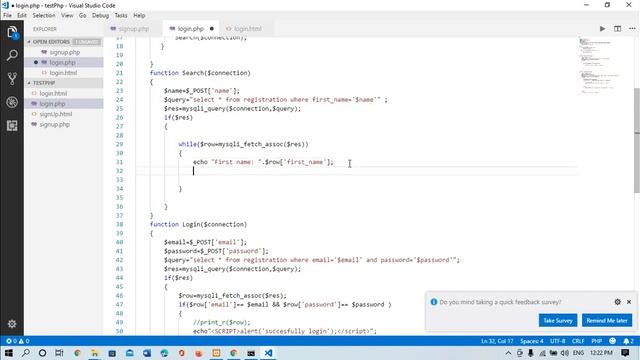
Task: Open the Search view in activity bar
Action: click(x=12, y=55)
